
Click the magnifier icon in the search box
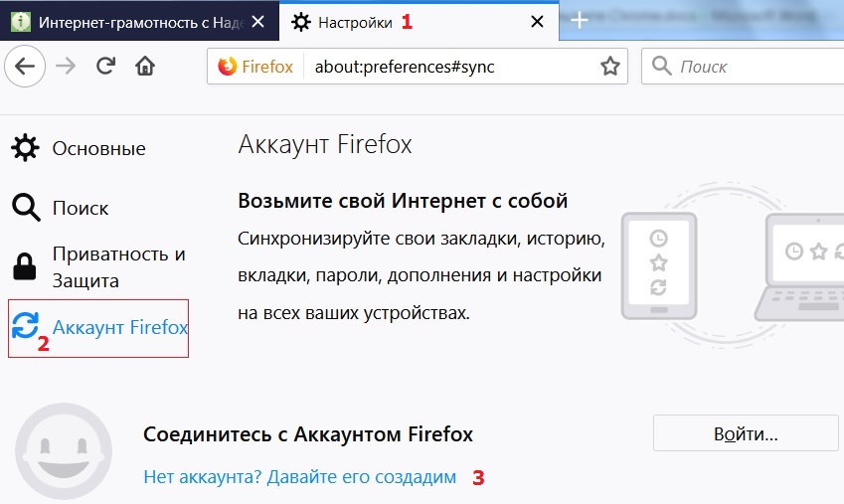(661, 67)
